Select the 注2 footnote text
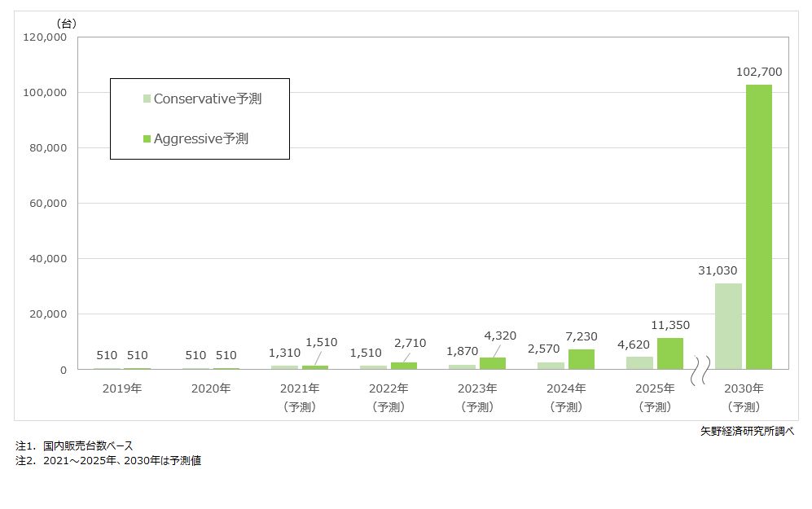 pos(108,461)
